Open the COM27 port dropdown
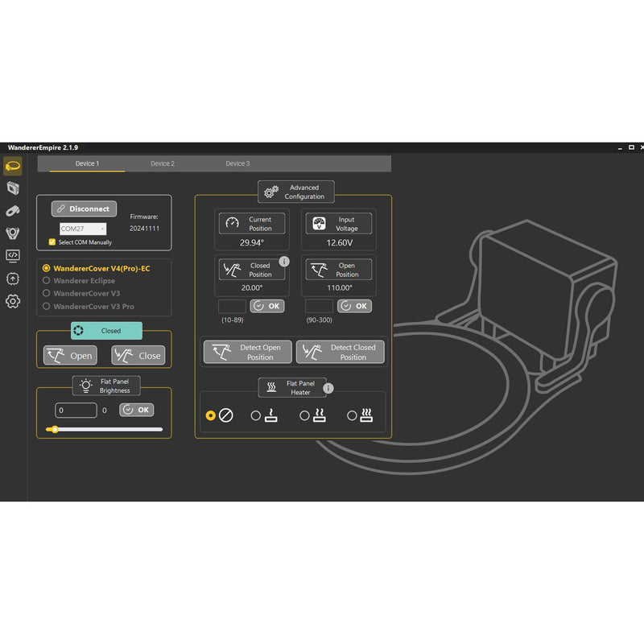 (x=83, y=229)
